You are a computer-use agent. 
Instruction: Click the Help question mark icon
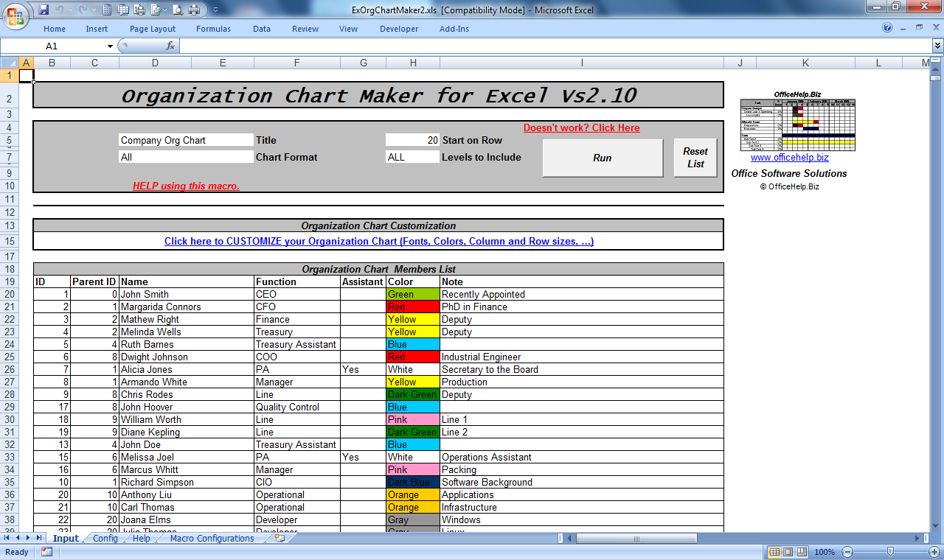886,29
